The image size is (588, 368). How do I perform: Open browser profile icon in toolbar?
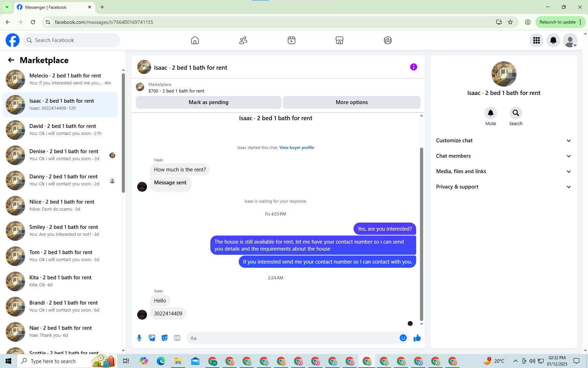(x=528, y=22)
